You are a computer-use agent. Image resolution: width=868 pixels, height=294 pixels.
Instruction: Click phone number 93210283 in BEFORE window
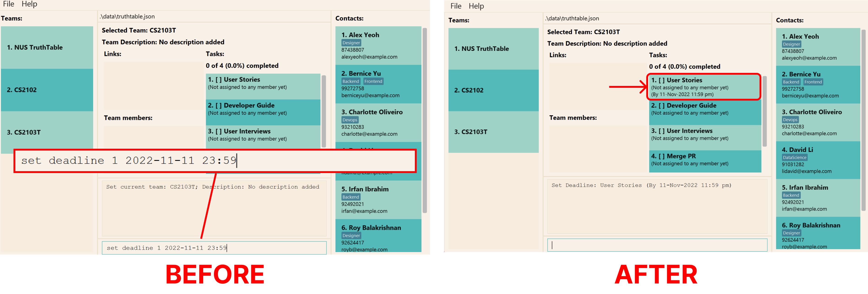(352, 127)
